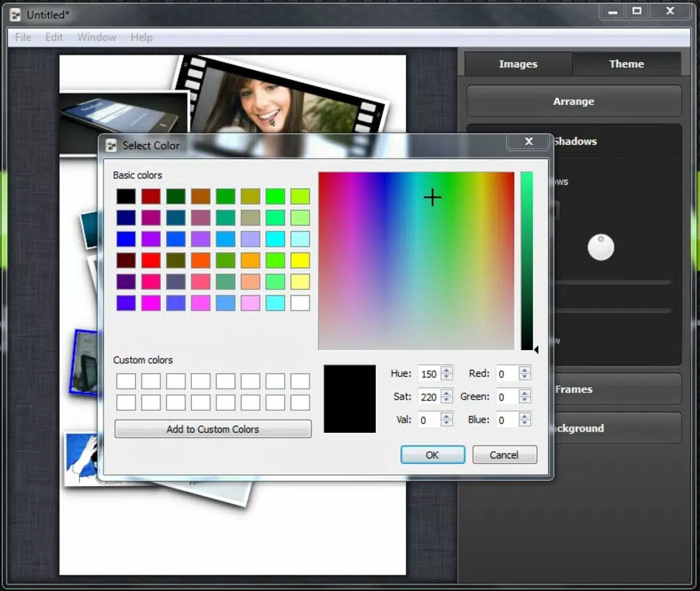Open the Help menu

[141, 37]
